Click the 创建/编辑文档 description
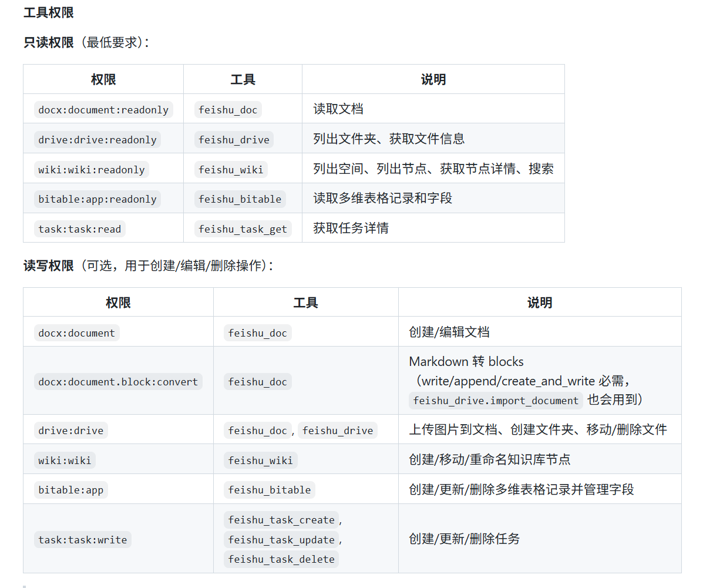This screenshot has width=703, height=588. coord(449,332)
